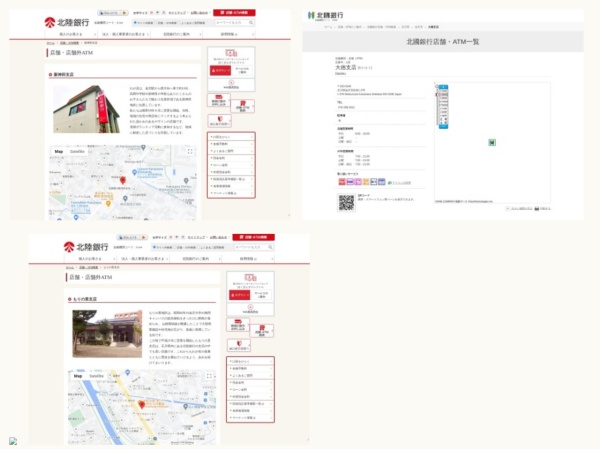Click printer icon below Daitoku page map
Image resolution: width=600 pixels, height=450 pixels.
pyautogui.click(x=537, y=209)
